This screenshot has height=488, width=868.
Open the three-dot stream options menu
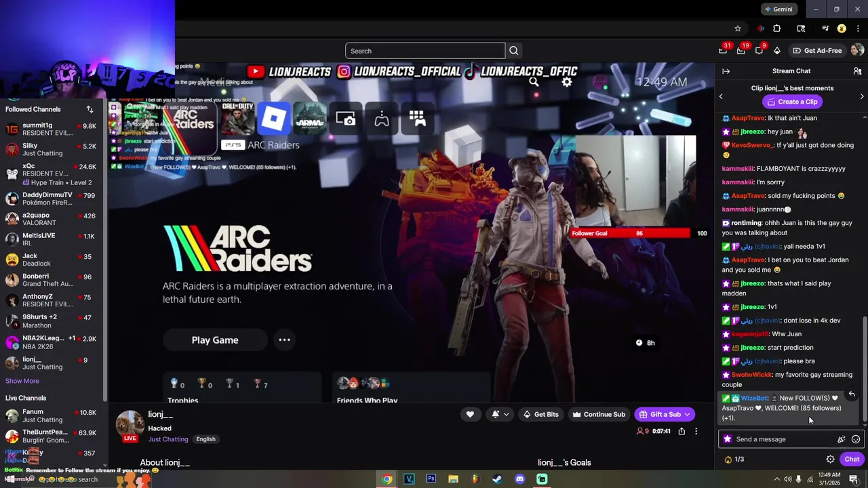click(696, 431)
